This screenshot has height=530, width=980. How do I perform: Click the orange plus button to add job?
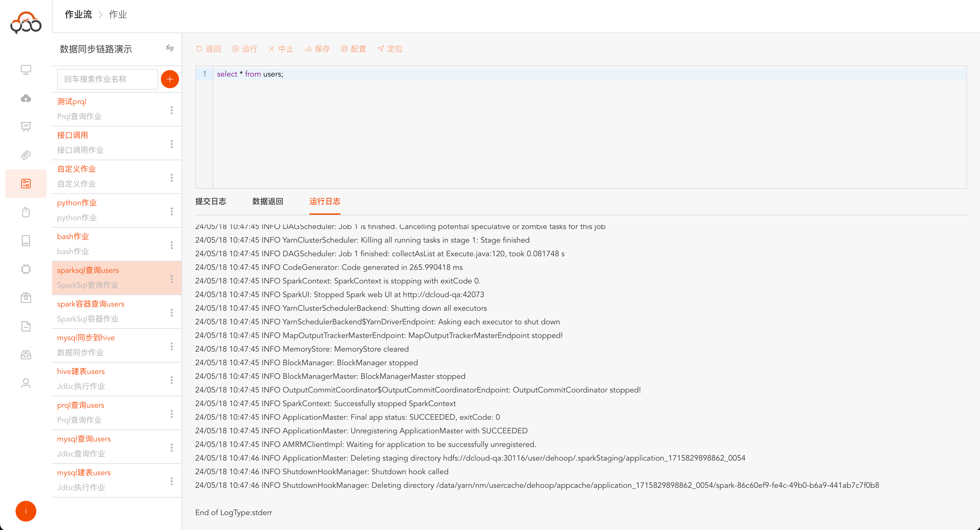point(170,79)
